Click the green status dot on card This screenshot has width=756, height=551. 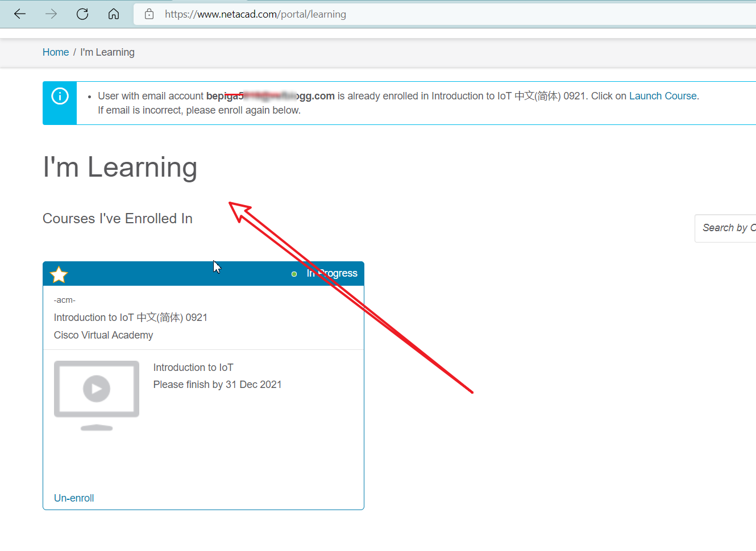(x=294, y=274)
